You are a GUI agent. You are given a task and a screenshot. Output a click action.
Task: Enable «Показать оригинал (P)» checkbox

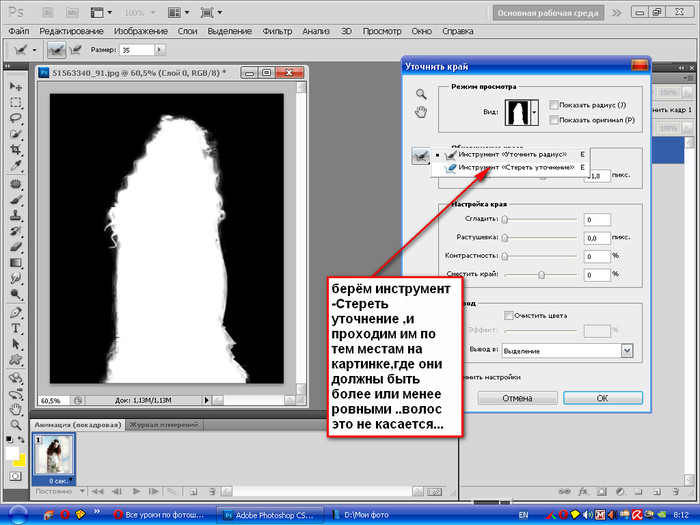coord(554,120)
